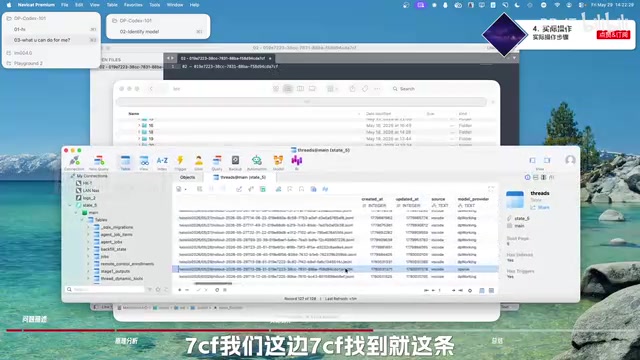
Task: Open the BI charts toolbar icon
Action: pos(297,162)
